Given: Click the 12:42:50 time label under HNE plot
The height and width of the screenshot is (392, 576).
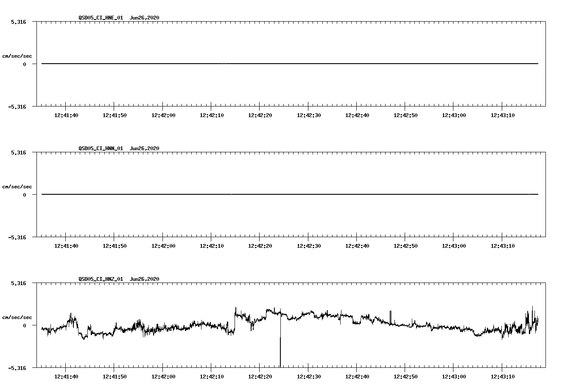Looking at the screenshot, I should (x=405, y=115).
